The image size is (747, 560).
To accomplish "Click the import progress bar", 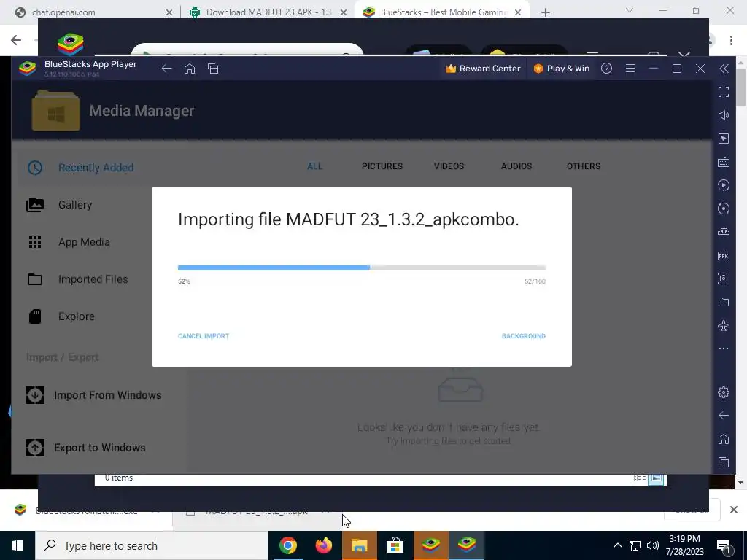I will tap(362, 268).
